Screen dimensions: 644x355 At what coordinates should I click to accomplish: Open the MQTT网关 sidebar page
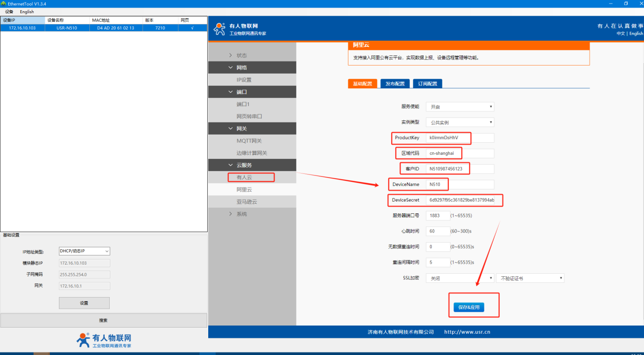pos(249,141)
